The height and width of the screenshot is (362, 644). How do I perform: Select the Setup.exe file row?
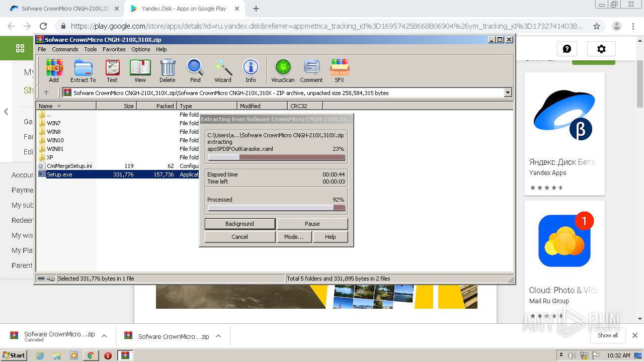point(118,174)
